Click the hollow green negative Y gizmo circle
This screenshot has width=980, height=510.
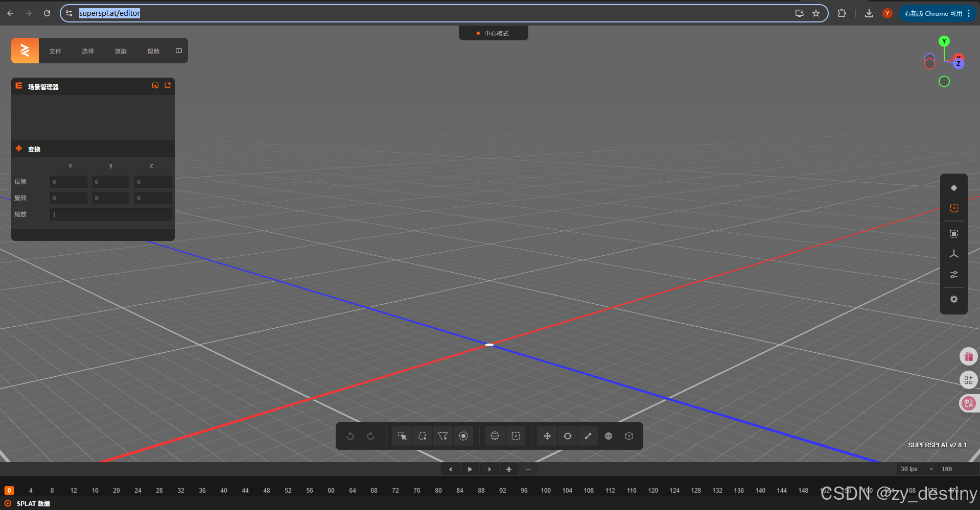[x=944, y=82]
